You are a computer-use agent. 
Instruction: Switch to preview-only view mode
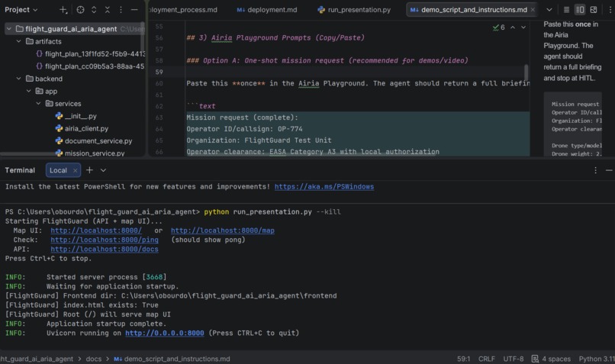tap(594, 10)
